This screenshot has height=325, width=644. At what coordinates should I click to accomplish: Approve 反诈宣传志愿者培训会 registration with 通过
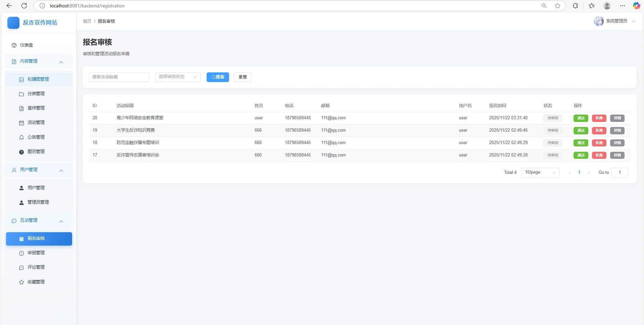581,155
